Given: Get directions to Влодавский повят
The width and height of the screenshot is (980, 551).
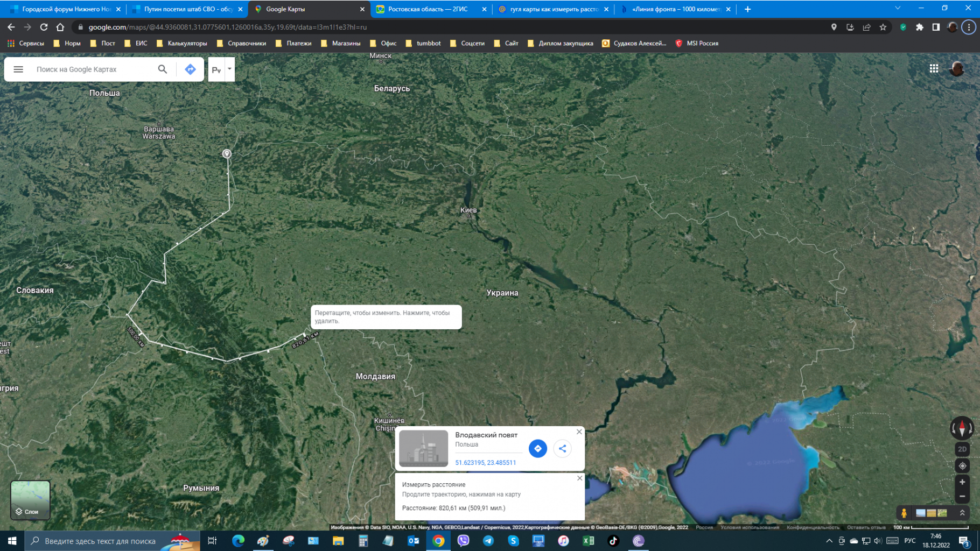Looking at the screenshot, I should pyautogui.click(x=537, y=448).
